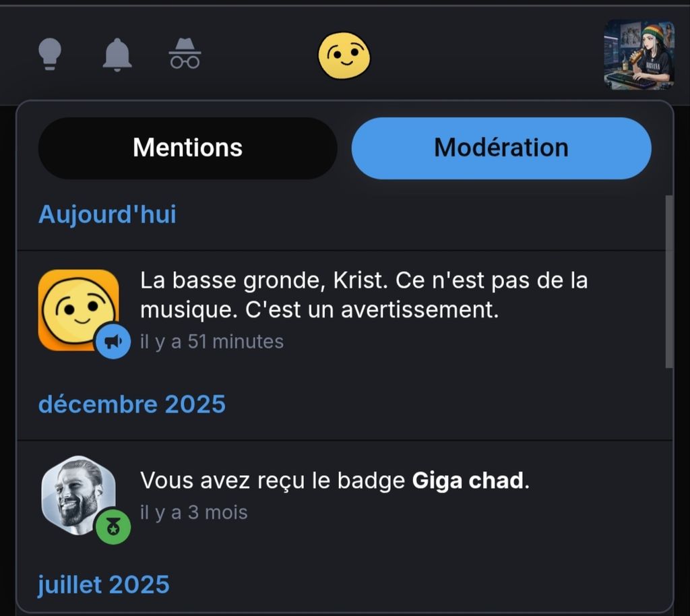Click the "il y a 3 mois" timestamp

coord(194,513)
